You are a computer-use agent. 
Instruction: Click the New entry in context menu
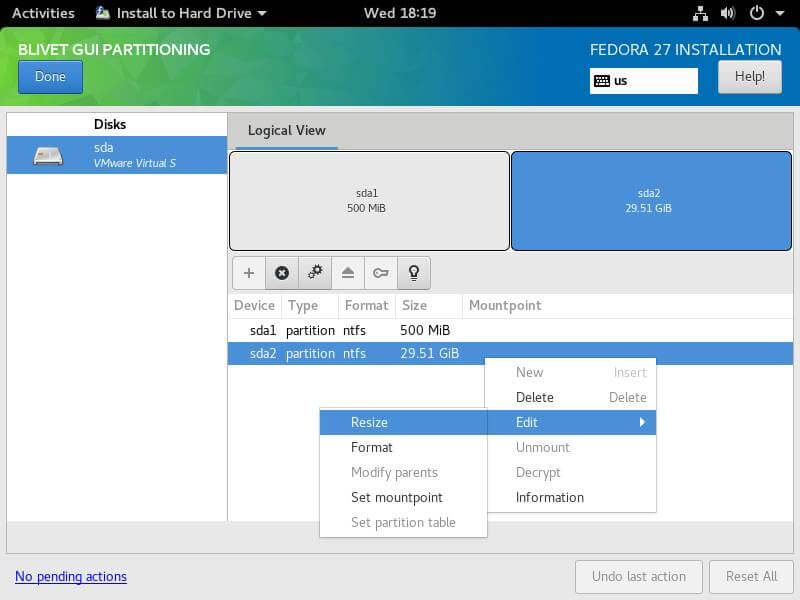click(571, 372)
